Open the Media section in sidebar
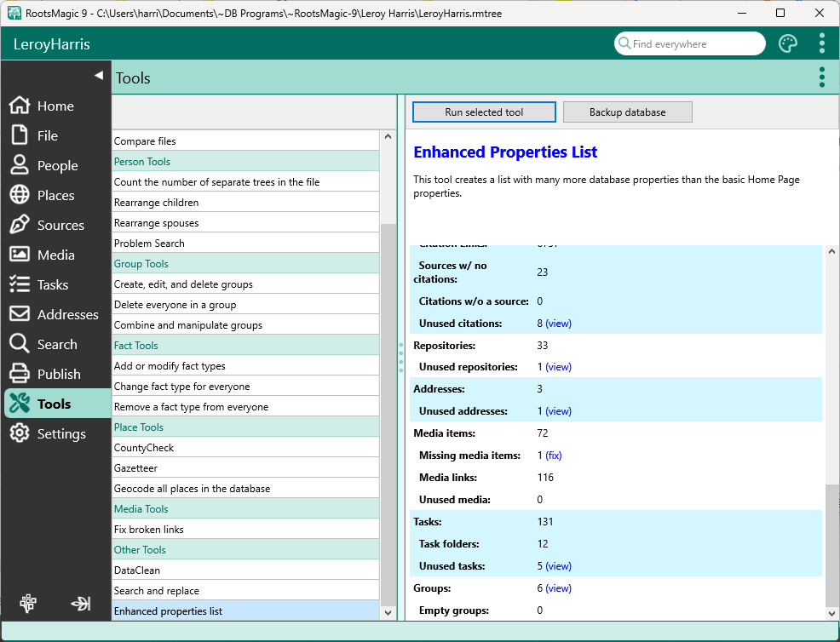840x642 pixels. click(x=55, y=255)
